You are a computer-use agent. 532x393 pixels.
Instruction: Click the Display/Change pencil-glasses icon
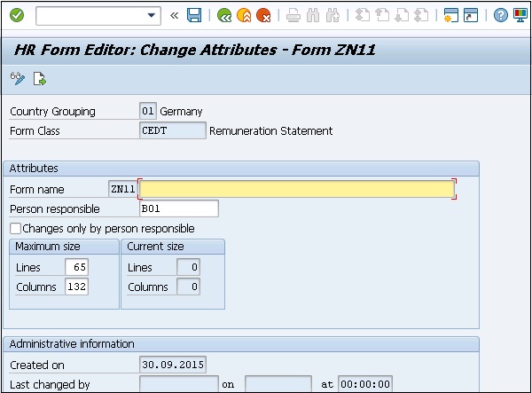(17, 79)
